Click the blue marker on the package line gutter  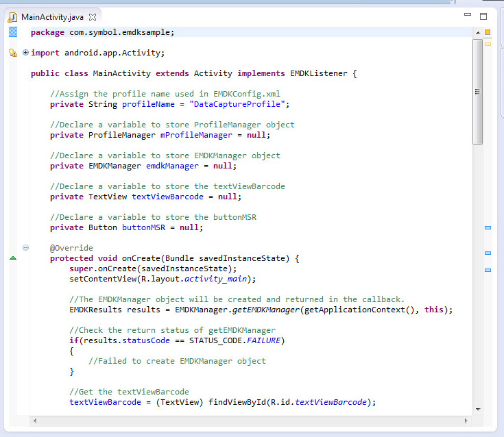coord(12,32)
